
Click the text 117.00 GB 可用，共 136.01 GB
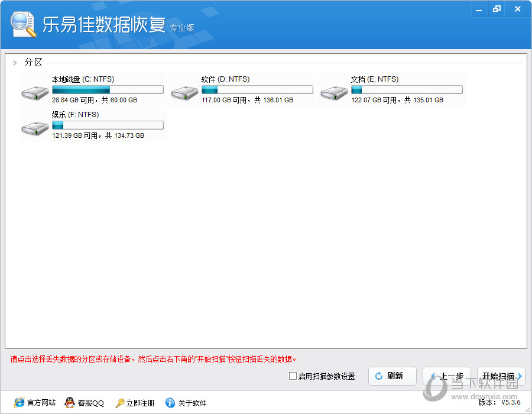tap(247, 100)
